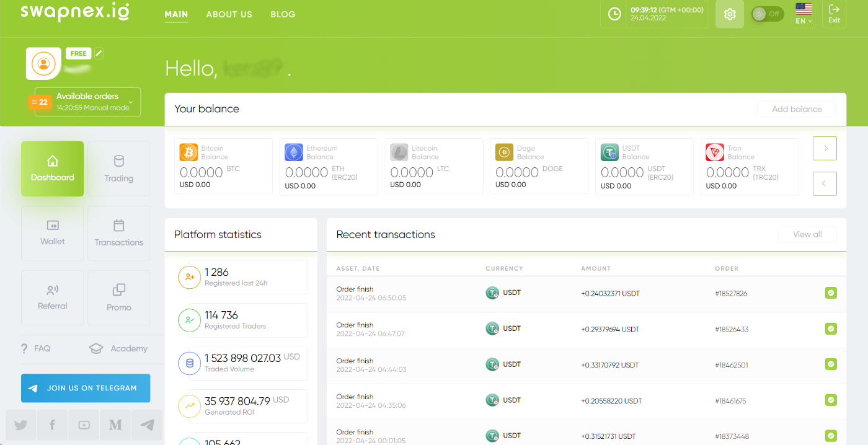The height and width of the screenshot is (445, 868).
Task: Click the edit pencil next to FREE
Action: pos(99,53)
